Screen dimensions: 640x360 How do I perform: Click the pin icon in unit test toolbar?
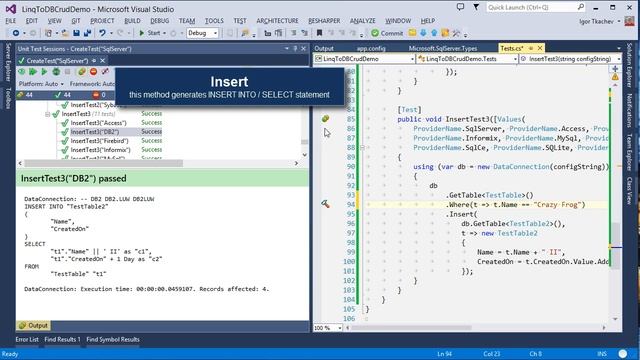coord(105,72)
